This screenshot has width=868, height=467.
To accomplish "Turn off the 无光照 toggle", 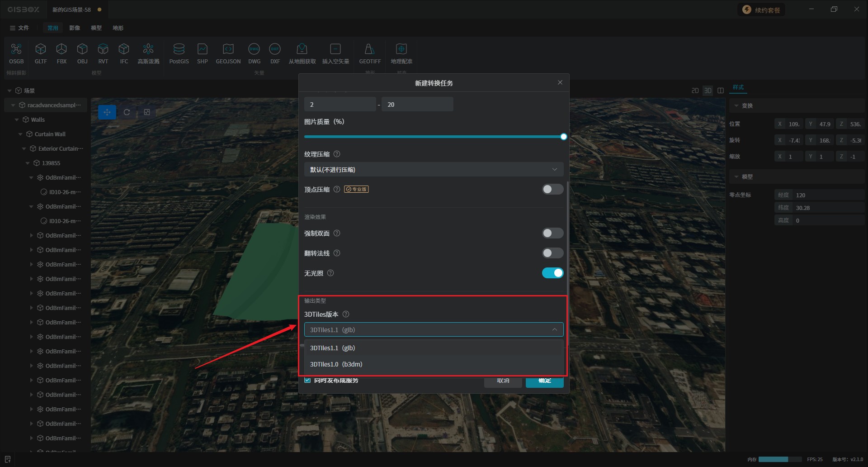I will pos(552,273).
